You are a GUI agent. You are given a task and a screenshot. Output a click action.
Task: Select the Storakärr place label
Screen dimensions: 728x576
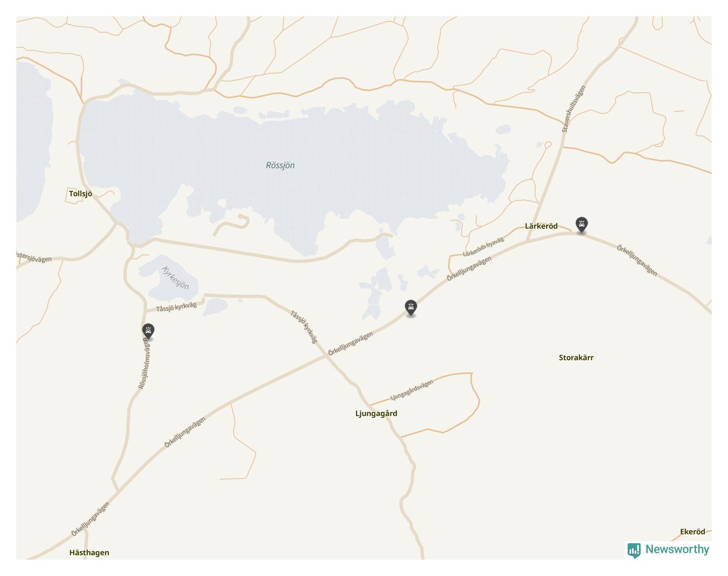576,358
